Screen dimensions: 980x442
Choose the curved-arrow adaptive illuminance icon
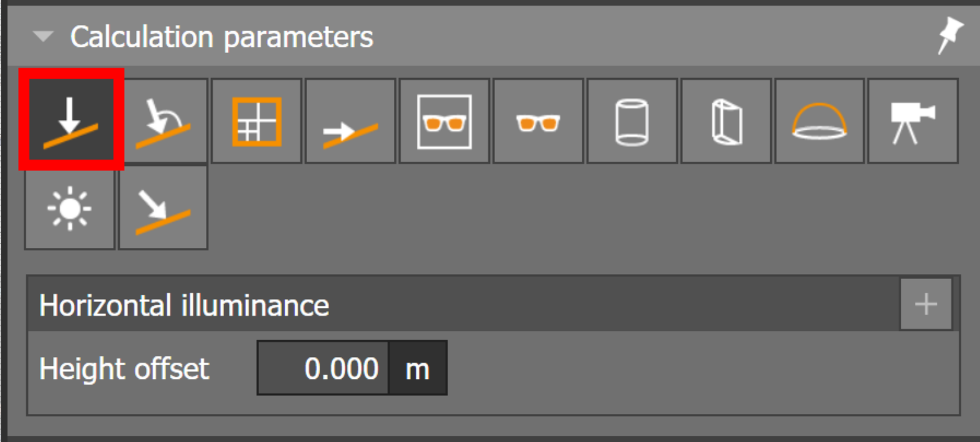163,120
